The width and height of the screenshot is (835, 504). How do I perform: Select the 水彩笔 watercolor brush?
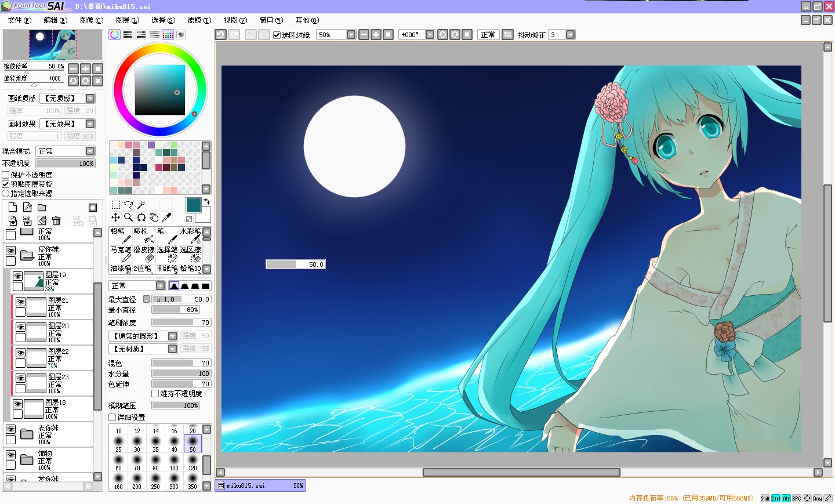pos(190,236)
